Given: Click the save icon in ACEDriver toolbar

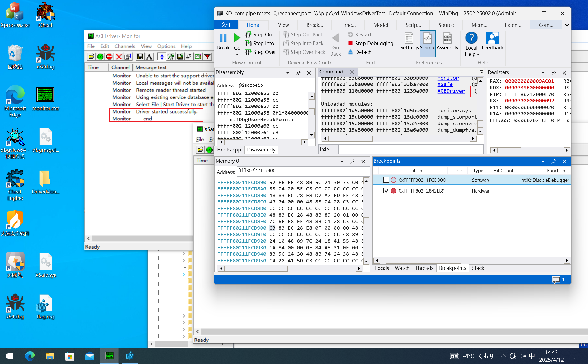Looking at the screenshot, I should coord(140,57).
